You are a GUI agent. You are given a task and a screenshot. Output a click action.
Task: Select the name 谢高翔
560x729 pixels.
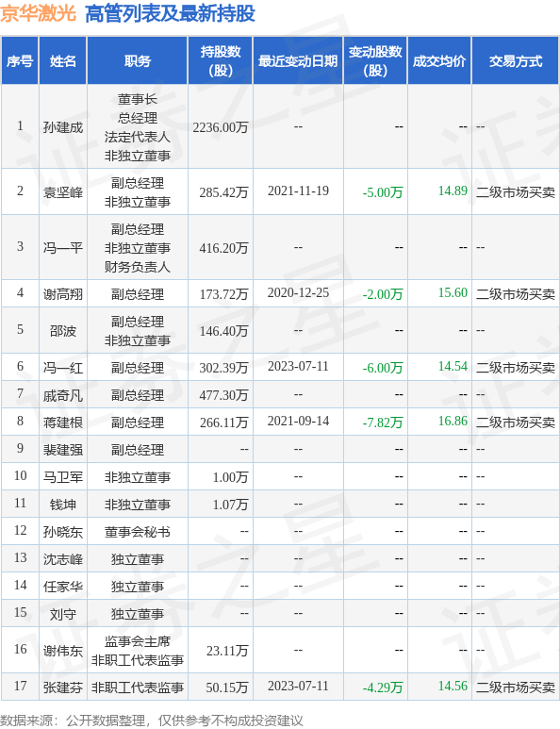(63, 294)
